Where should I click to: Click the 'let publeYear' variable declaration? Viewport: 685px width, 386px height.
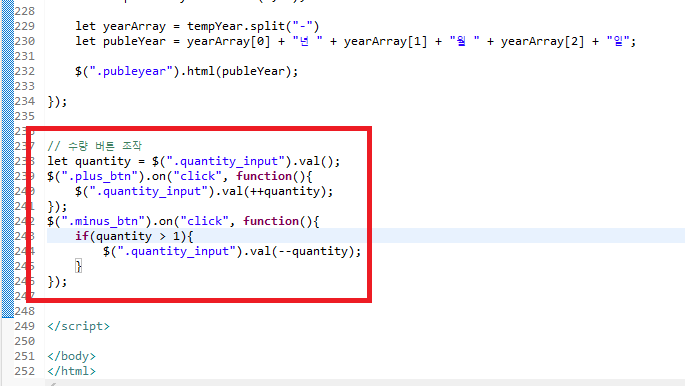pos(121,41)
